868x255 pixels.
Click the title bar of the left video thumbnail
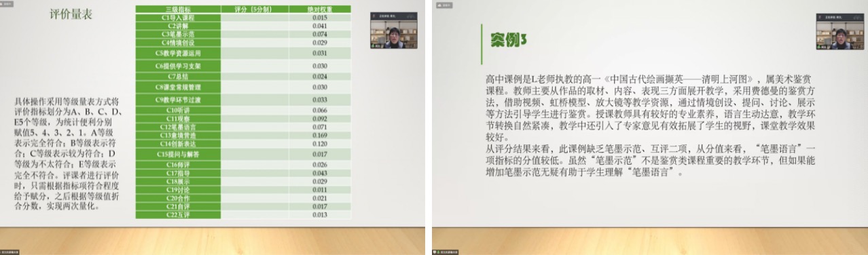393,15
